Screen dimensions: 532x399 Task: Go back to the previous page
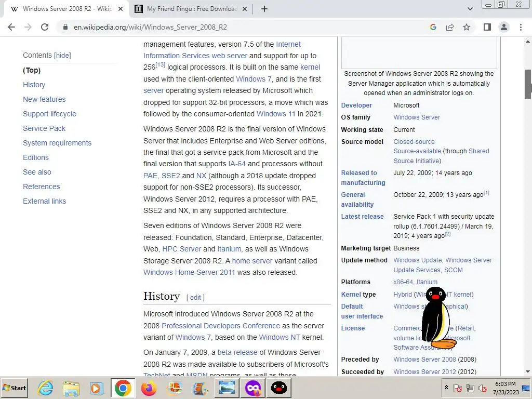pos(11,27)
